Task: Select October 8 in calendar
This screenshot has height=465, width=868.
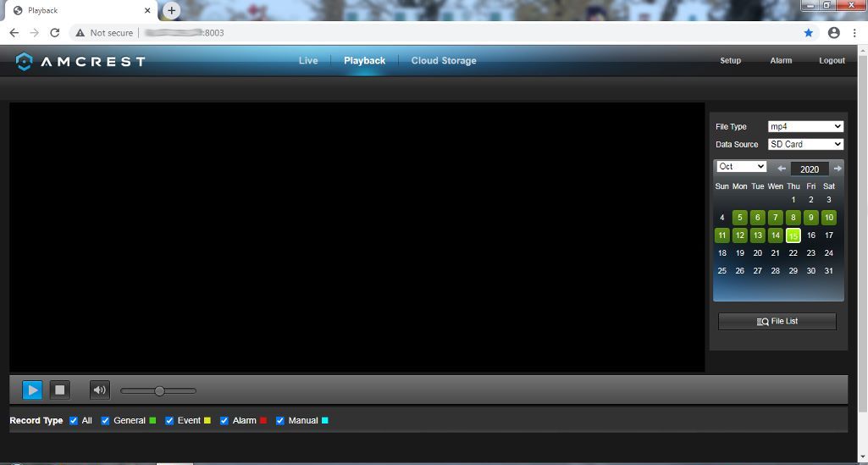Action: point(793,218)
